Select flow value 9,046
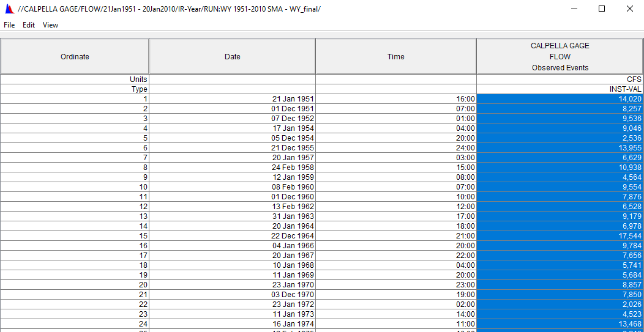The width and height of the screenshot is (644, 332). click(x=560, y=128)
